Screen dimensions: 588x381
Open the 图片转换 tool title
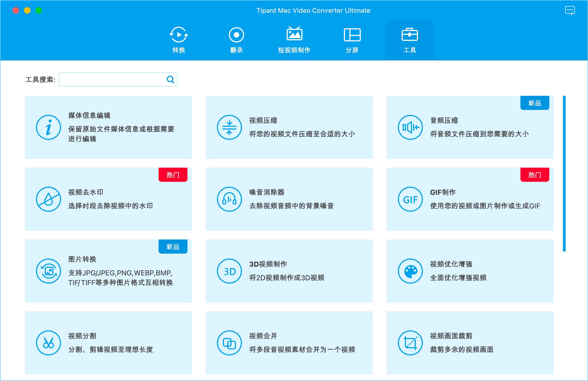click(82, 259)
